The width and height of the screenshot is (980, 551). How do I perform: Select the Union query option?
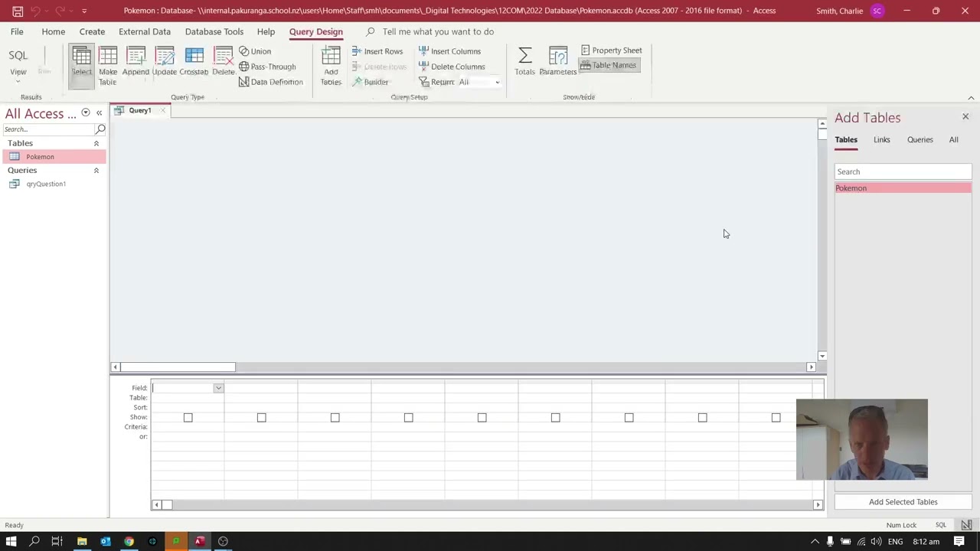255,51
